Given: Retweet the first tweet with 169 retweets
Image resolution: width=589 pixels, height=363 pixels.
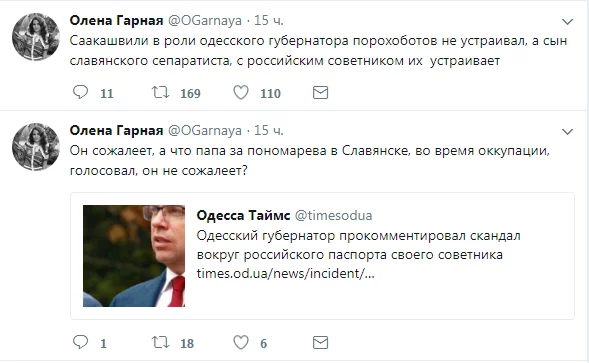Looking at the screenshot, I should [x=160, y=92].
